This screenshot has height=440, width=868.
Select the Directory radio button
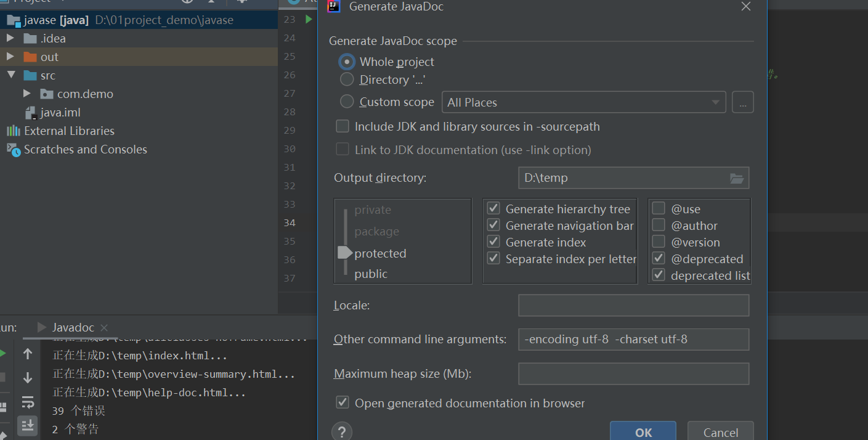coord(347,79)
